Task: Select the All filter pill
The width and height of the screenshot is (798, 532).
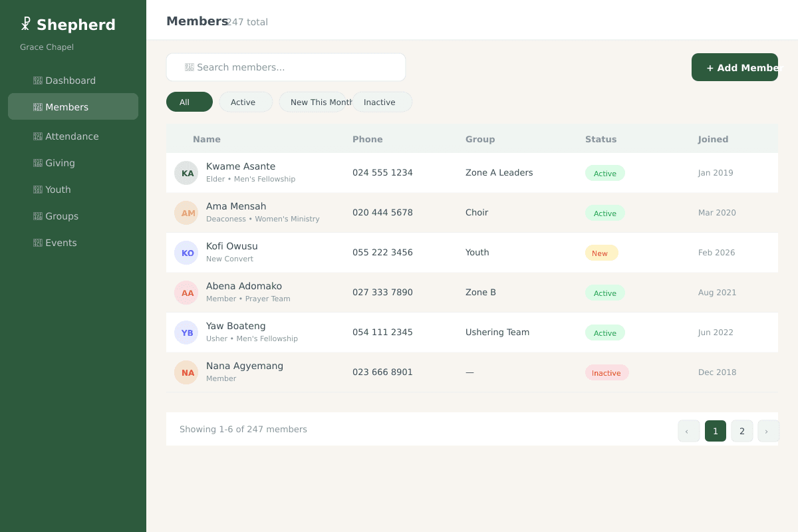Action: click(189, 102)
